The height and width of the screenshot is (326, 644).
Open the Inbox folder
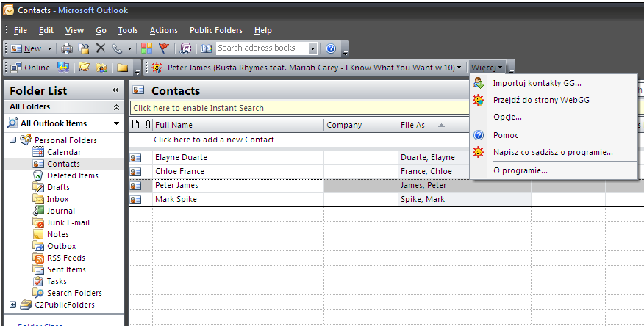tap(57, 199)
